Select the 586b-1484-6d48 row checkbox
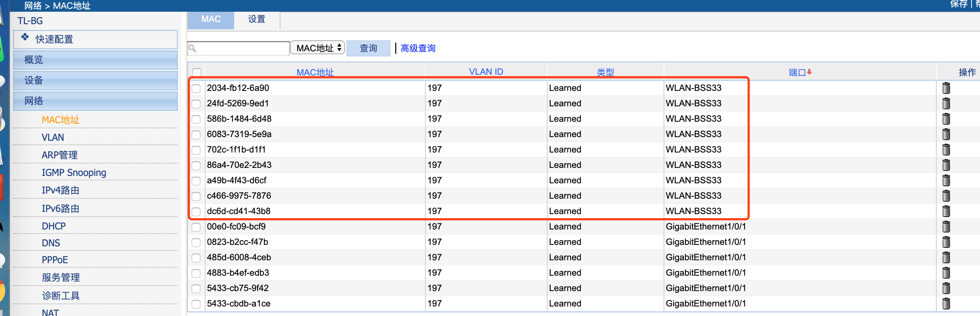This screenshot has width=980, height=316. pos(196,119)
